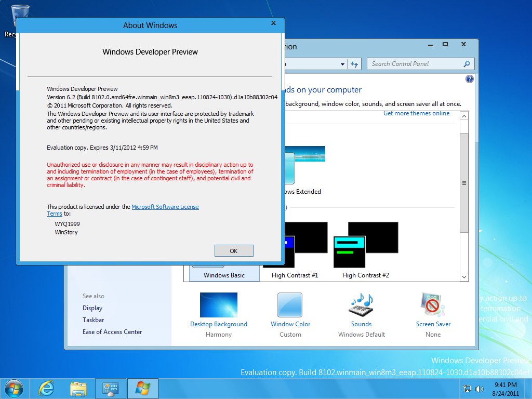532x399 pixels.
Task: Click the search magnifier icon in Control Panel
Action: (x=467, y=64)
